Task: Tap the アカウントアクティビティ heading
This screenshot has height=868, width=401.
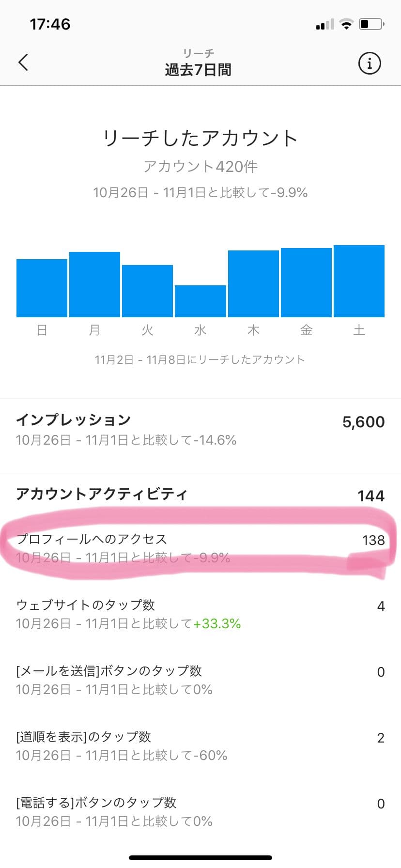Action: [x=102, y=494]
